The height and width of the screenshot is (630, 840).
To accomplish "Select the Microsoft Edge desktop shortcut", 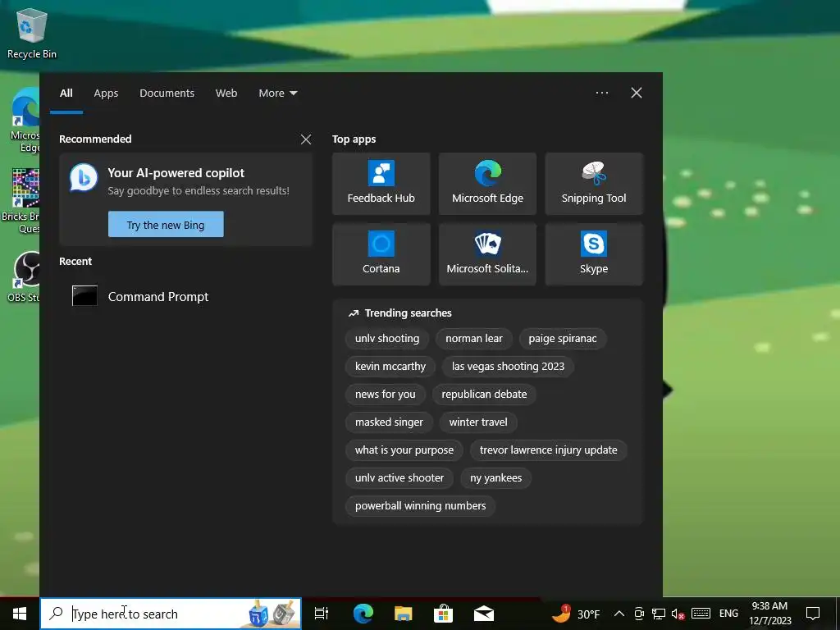I will pyautogui.click(x=25, y=121).
